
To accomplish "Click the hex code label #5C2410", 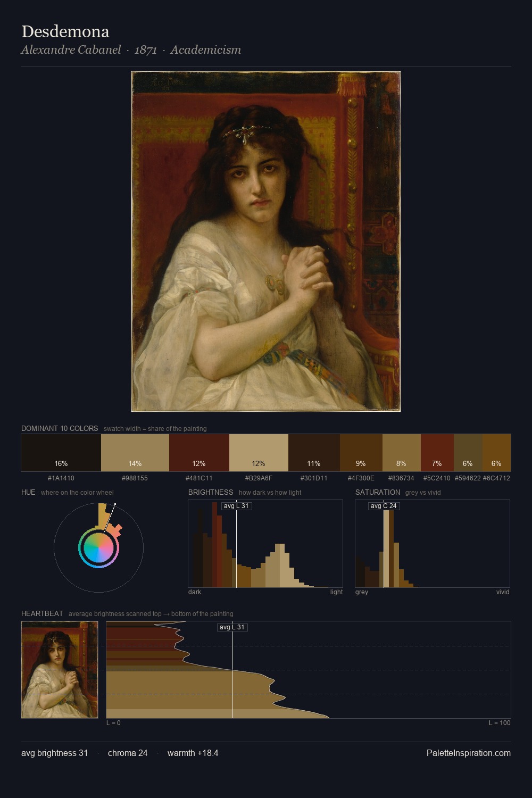I will click(x=437, y=478).
